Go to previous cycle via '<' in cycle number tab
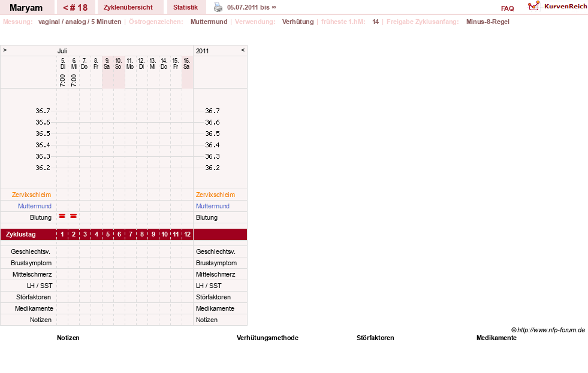 pos(65,8)
